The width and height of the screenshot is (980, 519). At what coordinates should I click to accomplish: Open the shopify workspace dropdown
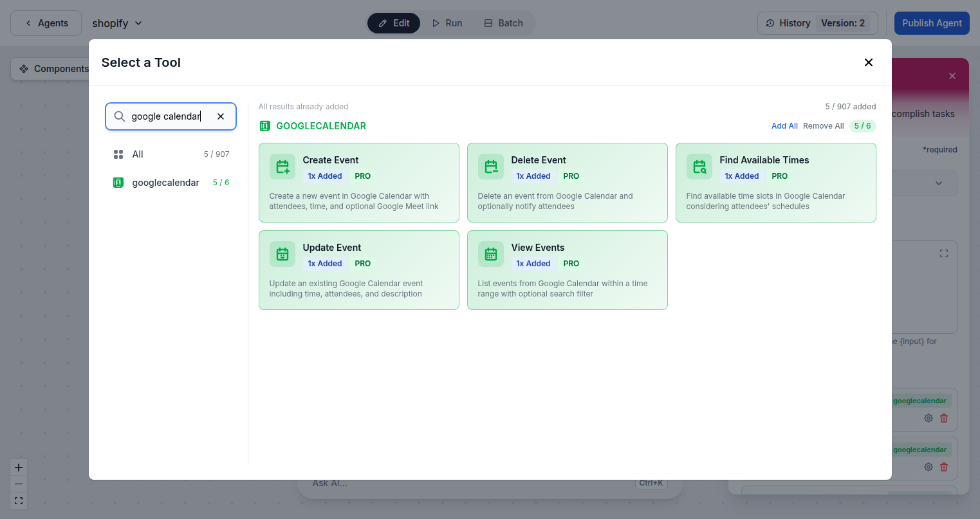tap(116, 23)
